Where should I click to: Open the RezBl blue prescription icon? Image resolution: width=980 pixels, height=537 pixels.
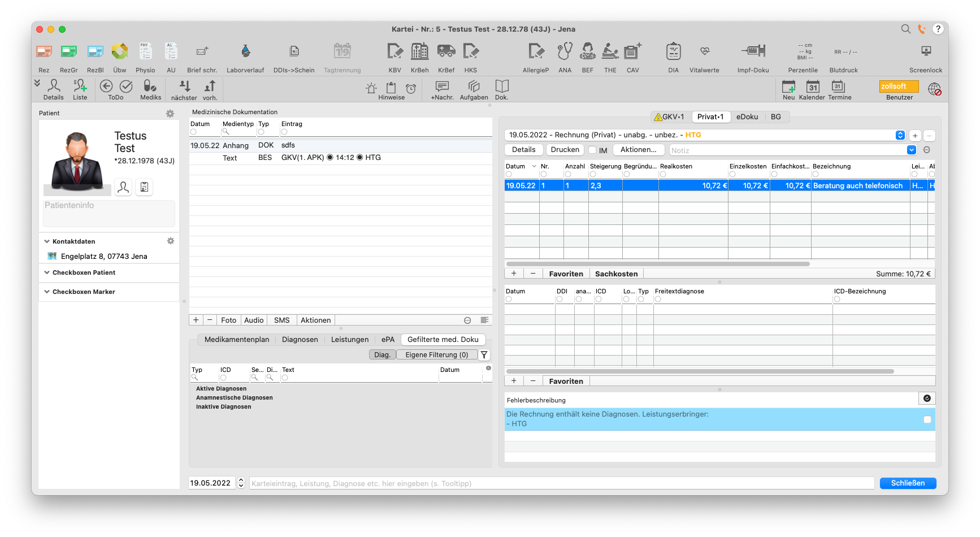click(x=96, y=51)
